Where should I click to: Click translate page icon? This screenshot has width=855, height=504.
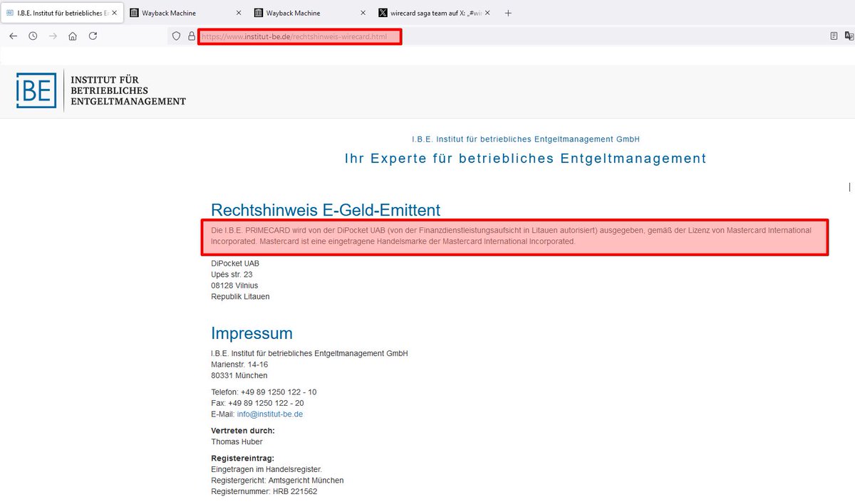click(x=849, y=36)
